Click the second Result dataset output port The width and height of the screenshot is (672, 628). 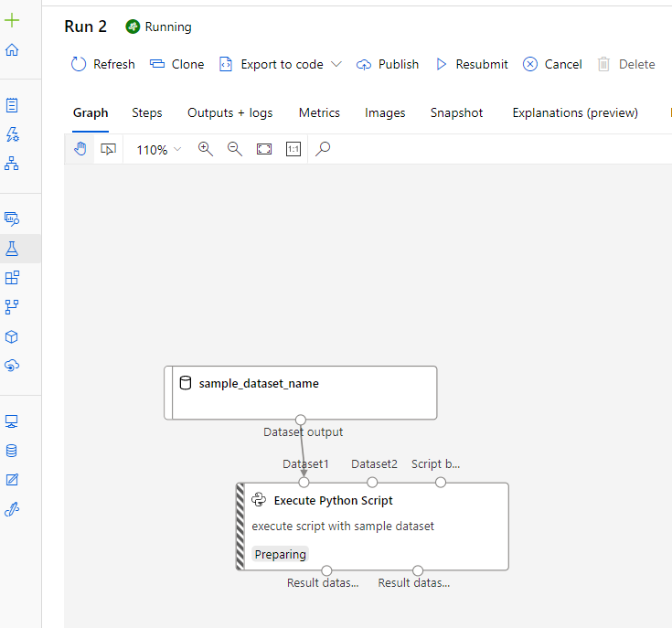(x=418, y=570)
